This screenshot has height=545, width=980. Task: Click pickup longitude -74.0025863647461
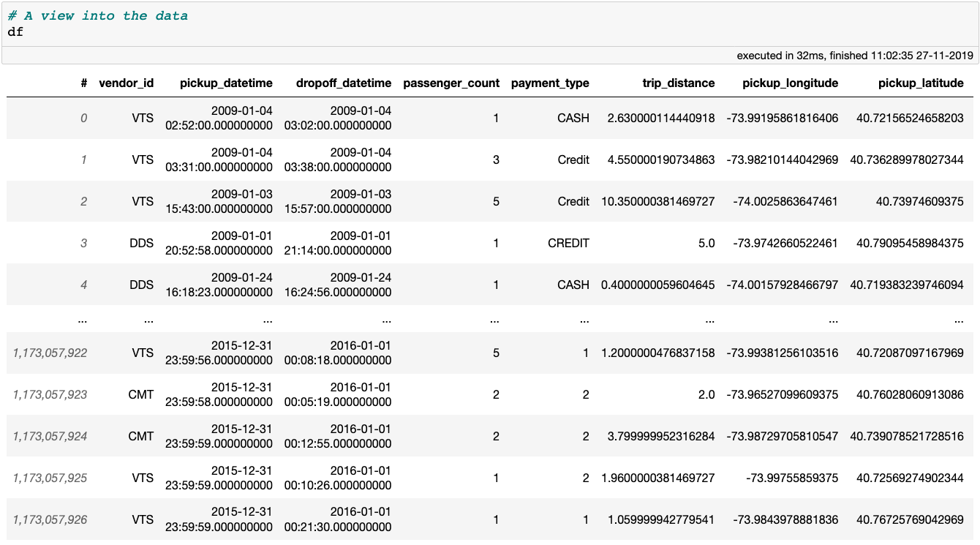click(x=786, y=201)
